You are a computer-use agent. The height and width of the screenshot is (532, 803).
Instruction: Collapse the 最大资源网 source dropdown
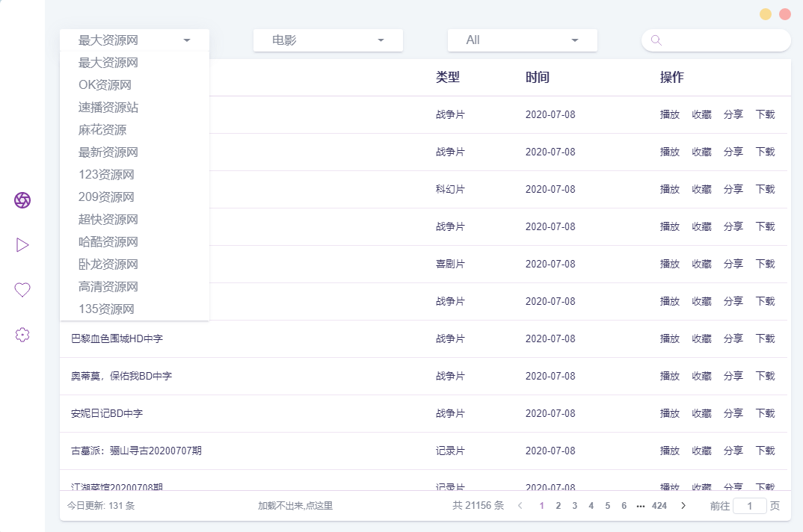pyautogui.click(x=135, y=40)
